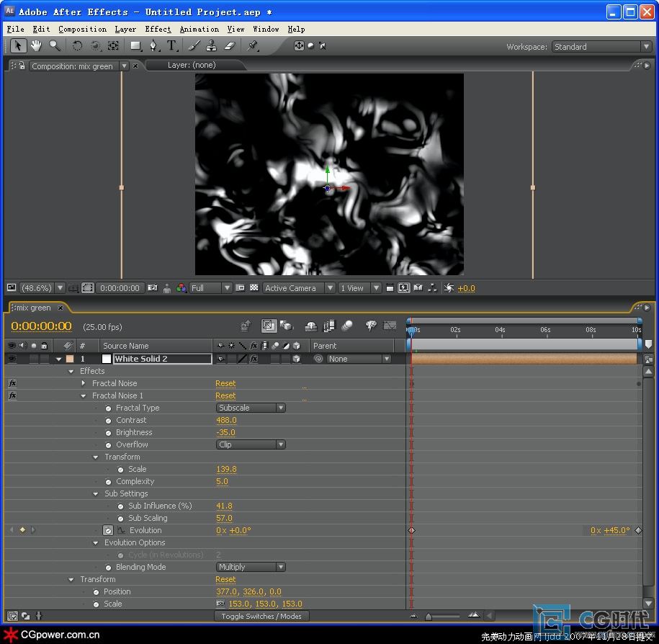Open Graph Editor icon in timeline

tap(390, 326)
